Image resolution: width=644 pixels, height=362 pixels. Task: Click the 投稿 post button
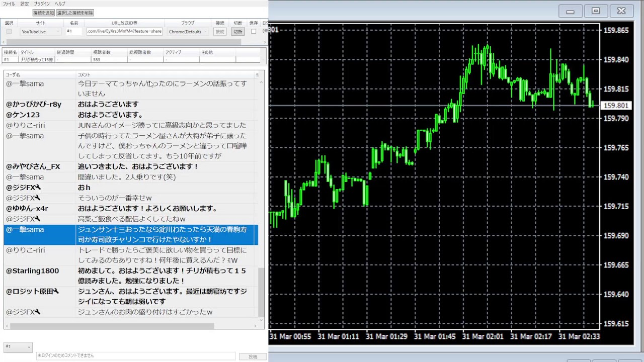coord(253,356)
